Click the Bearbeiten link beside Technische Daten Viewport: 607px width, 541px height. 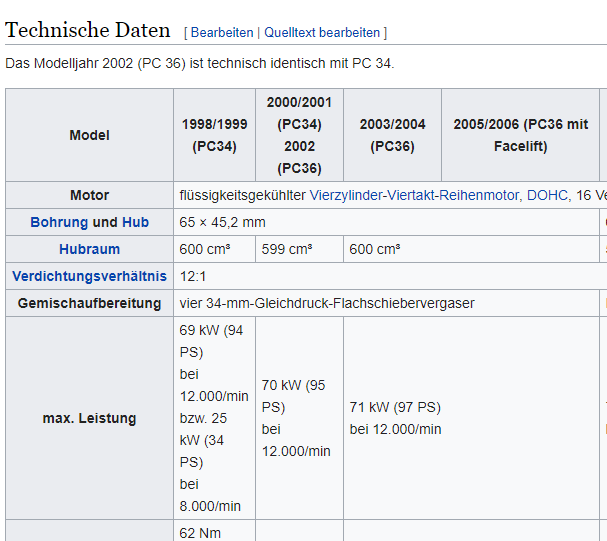(222, 33)
